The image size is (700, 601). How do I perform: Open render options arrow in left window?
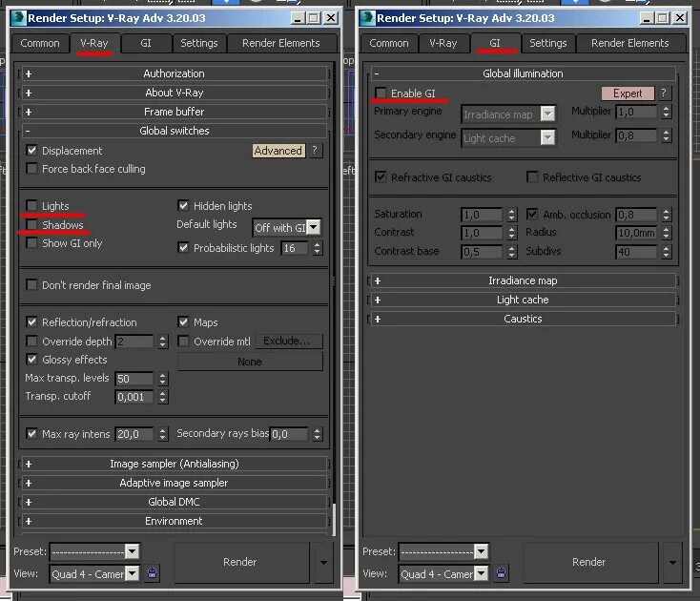coord(323,562)
